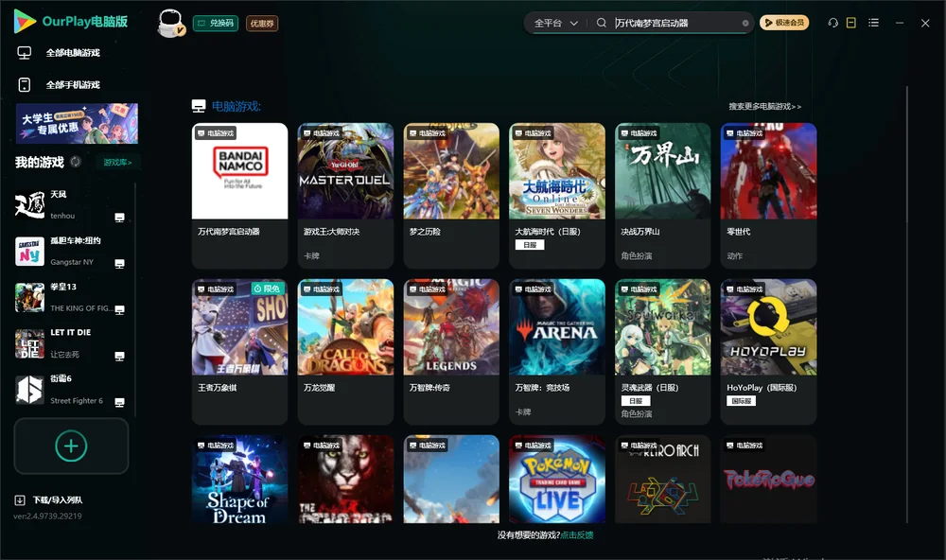Click 搜索更多电脑游戏>> link
Image resolution: width=946 pixels, height=560 pixels.
[x=765, y=107]
